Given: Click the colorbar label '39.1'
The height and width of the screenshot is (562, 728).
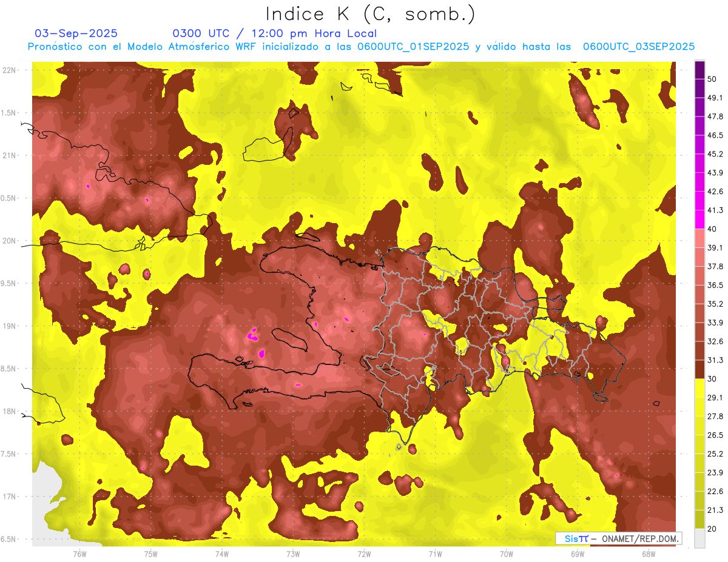Looking at the screenshot, I should coord(715,247).
